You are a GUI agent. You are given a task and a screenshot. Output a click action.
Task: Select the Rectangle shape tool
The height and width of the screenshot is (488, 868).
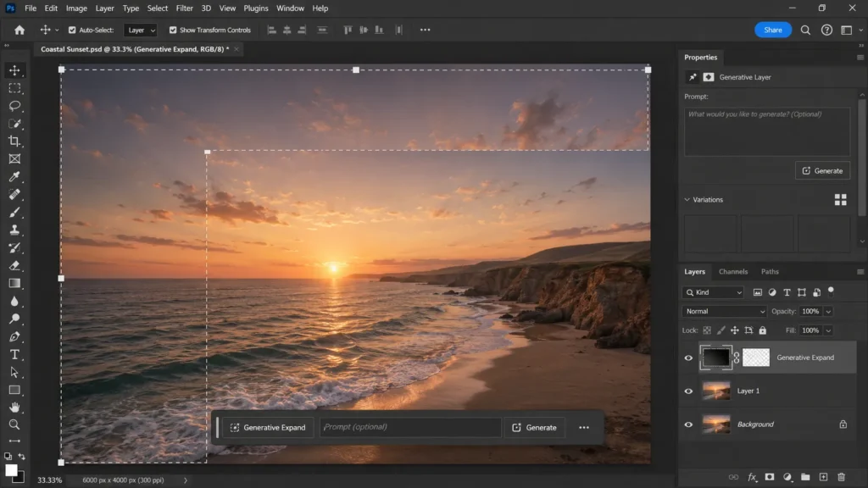14,390
